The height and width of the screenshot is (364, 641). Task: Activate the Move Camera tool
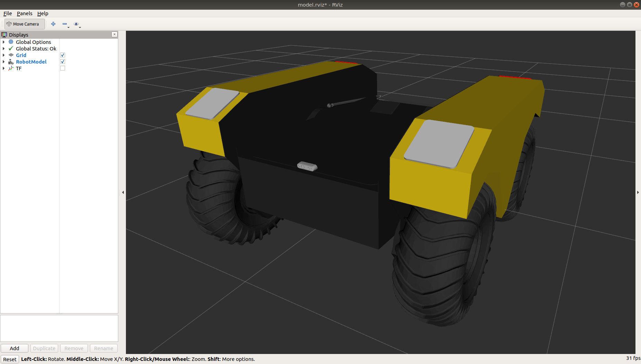[24, 24]
